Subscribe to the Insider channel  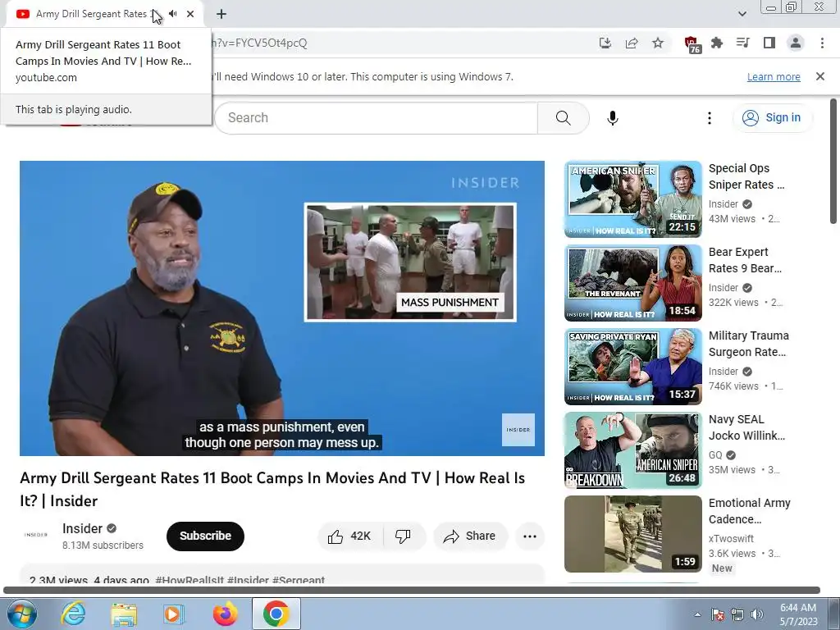(205, 536)
